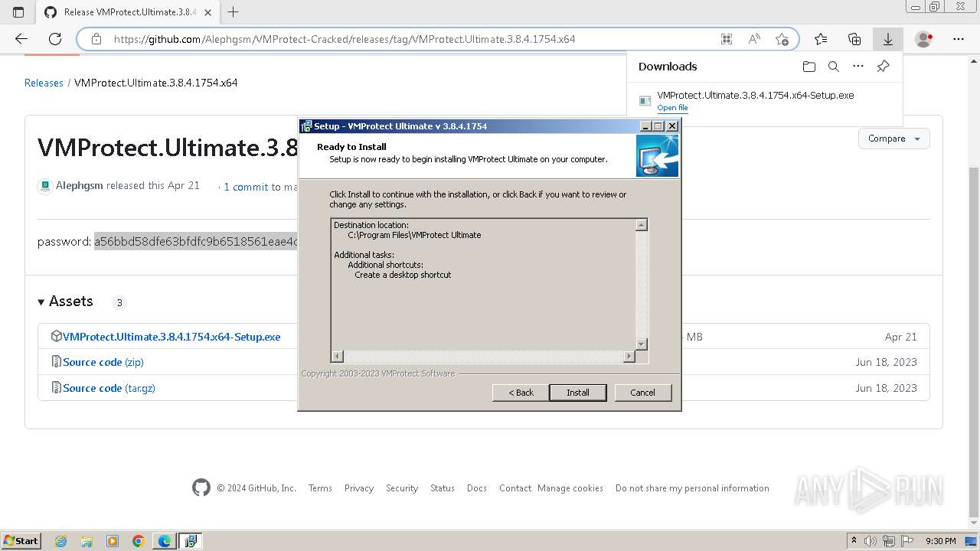Launch Internet Explorer from taskbar

tap(61, 541)
